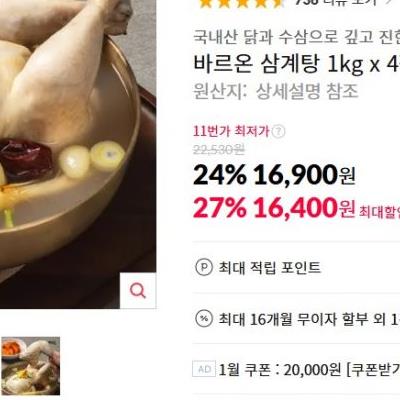Screen dimensions: 400x400
Task: Expand the 최대 16개월 무이자 할부 row
Action: coord(296,319)
